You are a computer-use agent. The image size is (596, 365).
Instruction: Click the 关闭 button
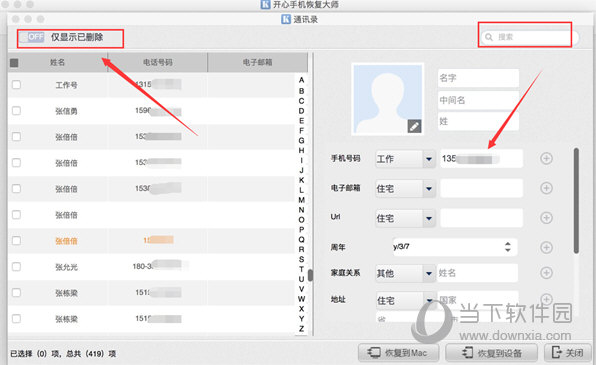567,353
